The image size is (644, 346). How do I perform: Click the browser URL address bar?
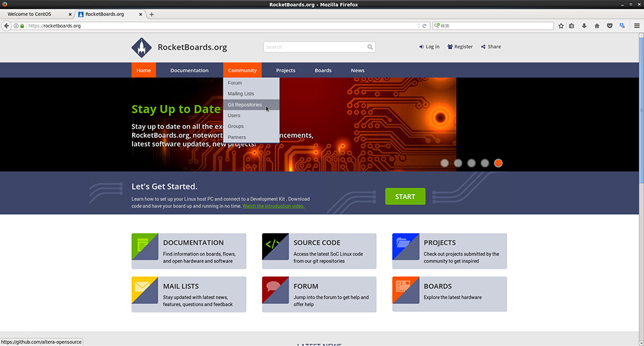click(x=222, y=26)
